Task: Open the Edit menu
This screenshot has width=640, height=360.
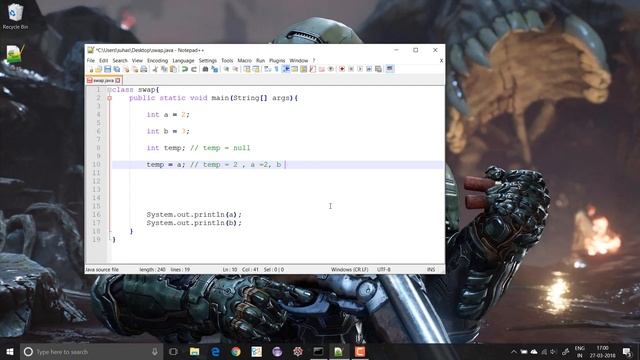Action: [x=104, y=60]
